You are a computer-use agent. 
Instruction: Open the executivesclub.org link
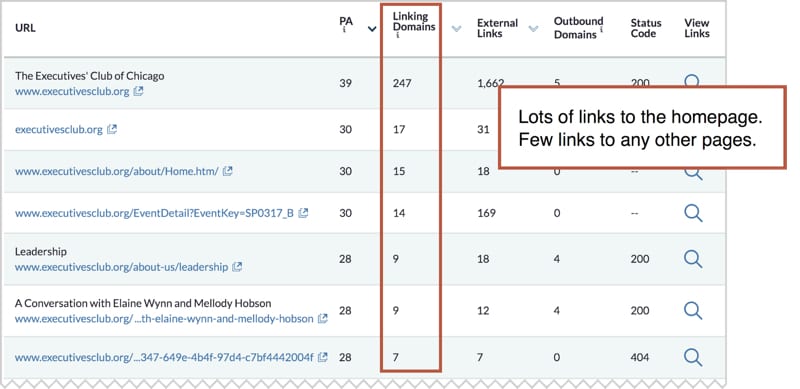59,130
